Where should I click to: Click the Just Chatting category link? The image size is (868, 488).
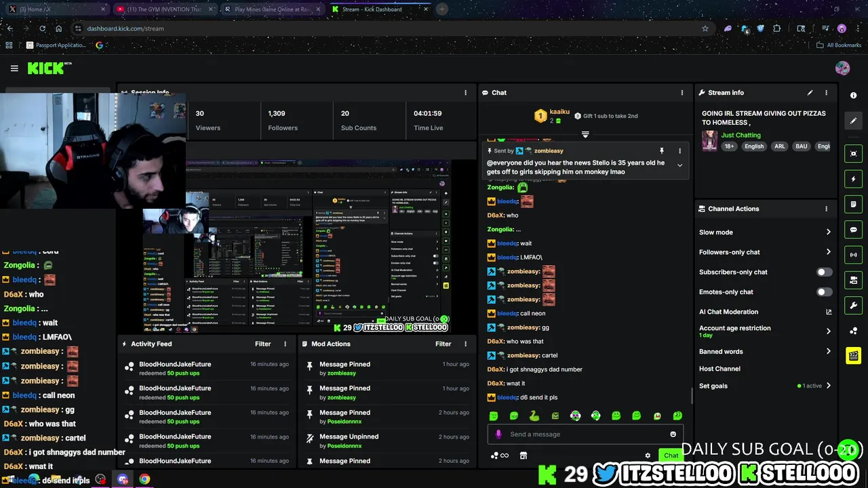pos(741,135)
